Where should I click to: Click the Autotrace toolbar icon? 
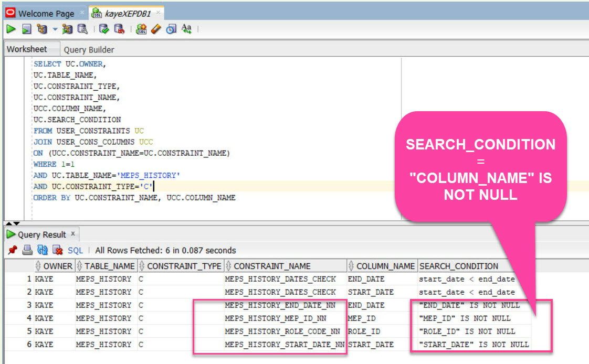(67, 29)
